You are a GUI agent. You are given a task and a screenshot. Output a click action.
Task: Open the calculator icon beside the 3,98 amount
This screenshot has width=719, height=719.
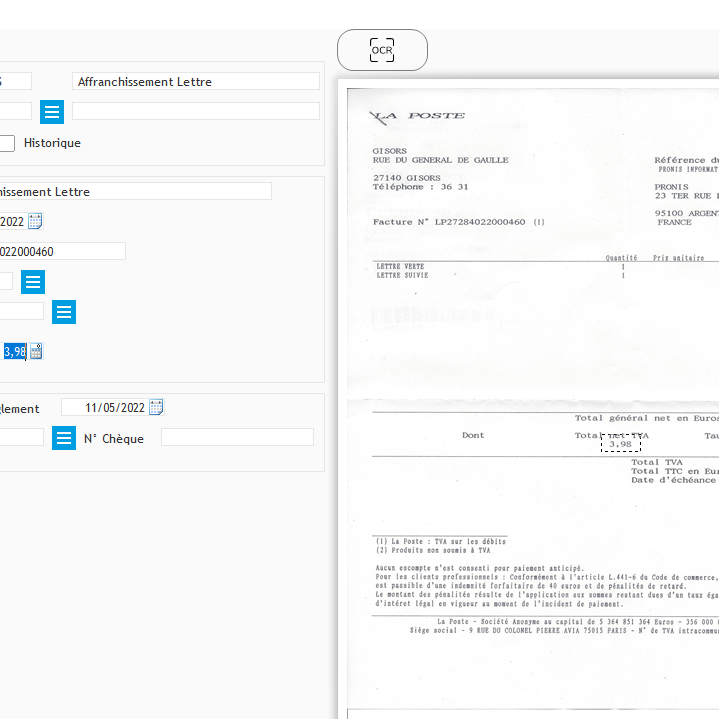[36, 351]
